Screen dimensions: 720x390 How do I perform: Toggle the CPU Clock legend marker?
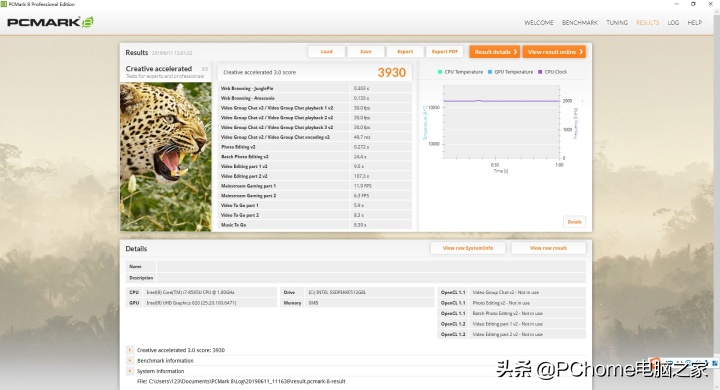tap(540, 72)
